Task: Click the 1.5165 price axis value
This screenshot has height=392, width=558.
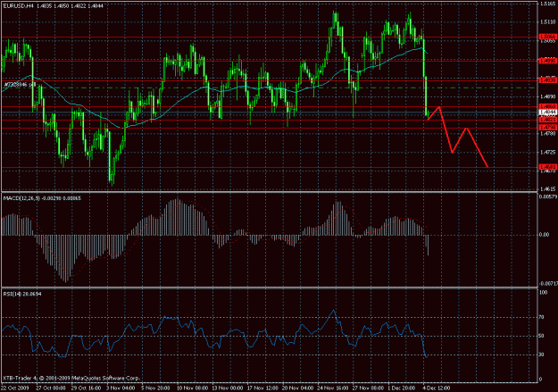Action: pyautogui.click(x=548, y=4)
